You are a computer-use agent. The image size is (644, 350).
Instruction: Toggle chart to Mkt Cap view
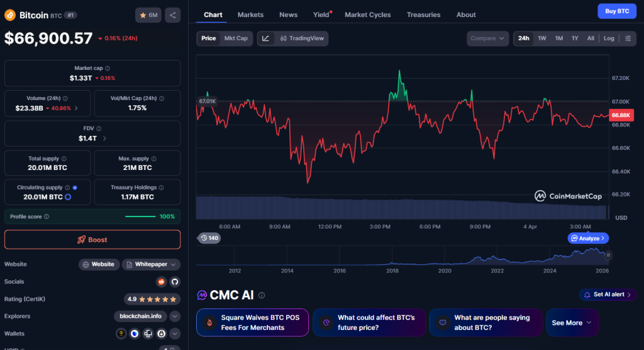click(x=236, y=38)
